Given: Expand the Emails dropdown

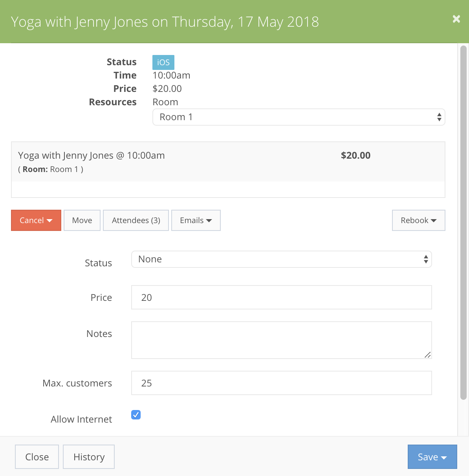Looking at the screenshot, I should pyautogui.click(x=196, y=220).
